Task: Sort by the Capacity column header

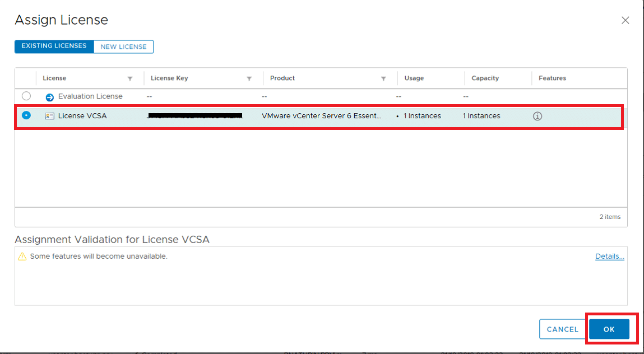Action: [485, 78]
